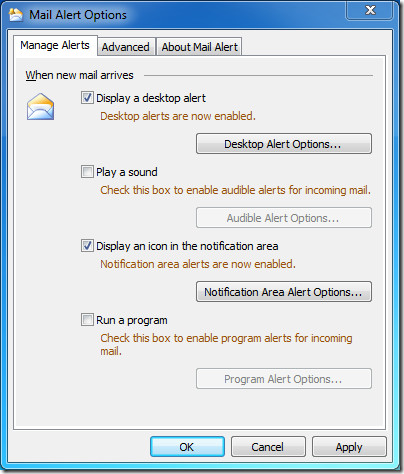
Task: Enable the Play a sound checkbox
Action: (87, 172)
